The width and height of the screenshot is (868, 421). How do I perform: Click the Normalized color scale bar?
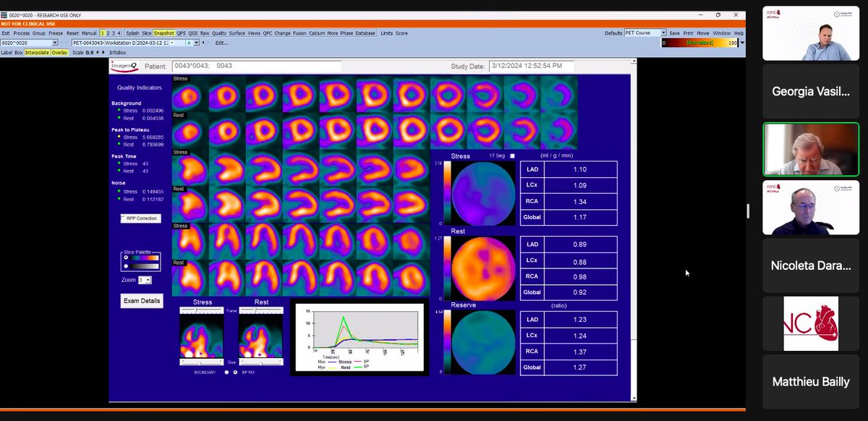tap(700, 43)
